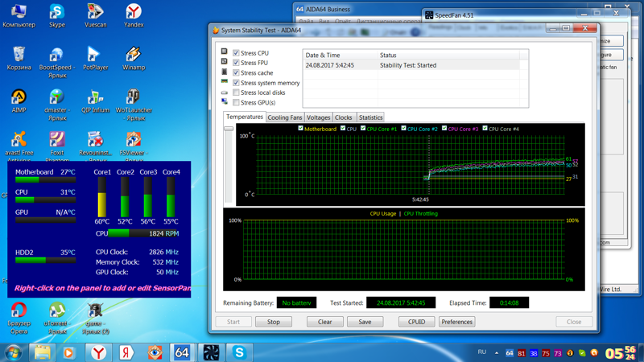The width and height of the screenshot is (644, 362).
Task: Toggle the CPU Core #4 graph checkbox
Action: (x=485, y=129)
